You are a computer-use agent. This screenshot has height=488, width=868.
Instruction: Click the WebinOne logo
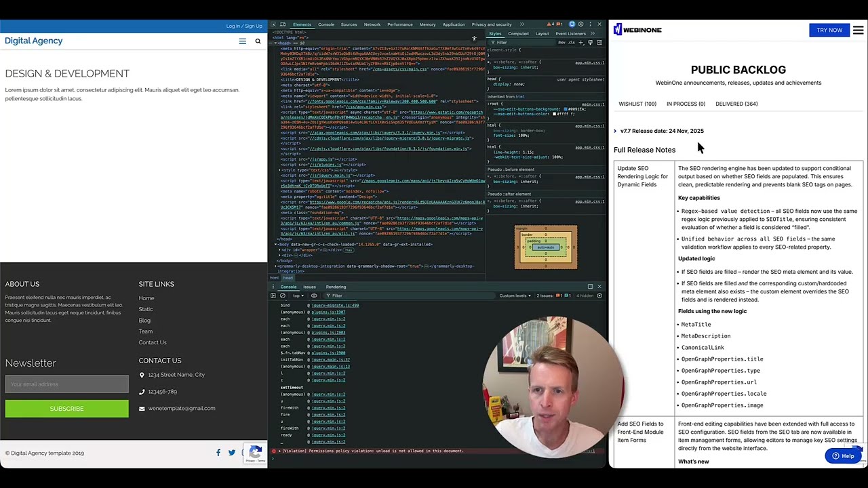(637, 30)
